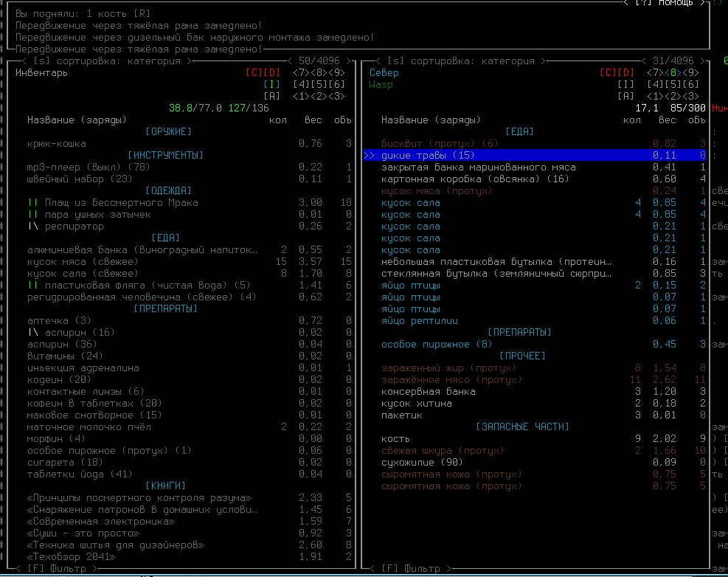
Task: Select картонная коробка (овсянка) (16)
Action: [543, 179]
